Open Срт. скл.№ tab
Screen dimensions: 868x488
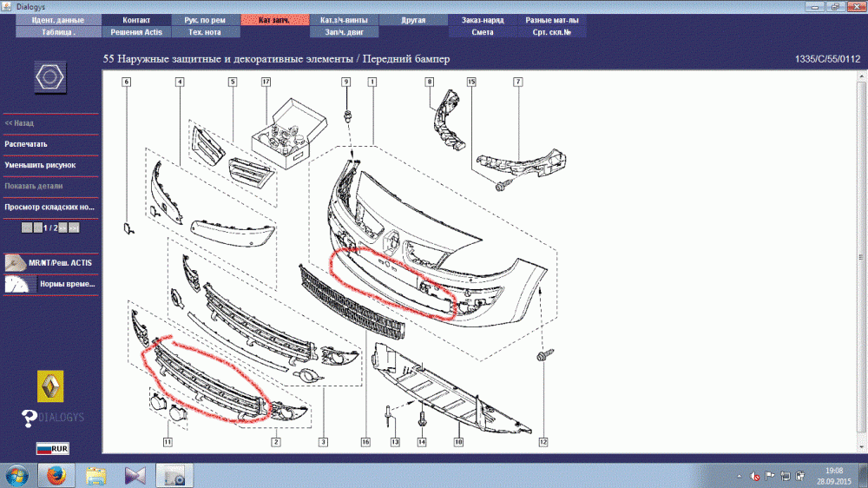pos(552,32)
